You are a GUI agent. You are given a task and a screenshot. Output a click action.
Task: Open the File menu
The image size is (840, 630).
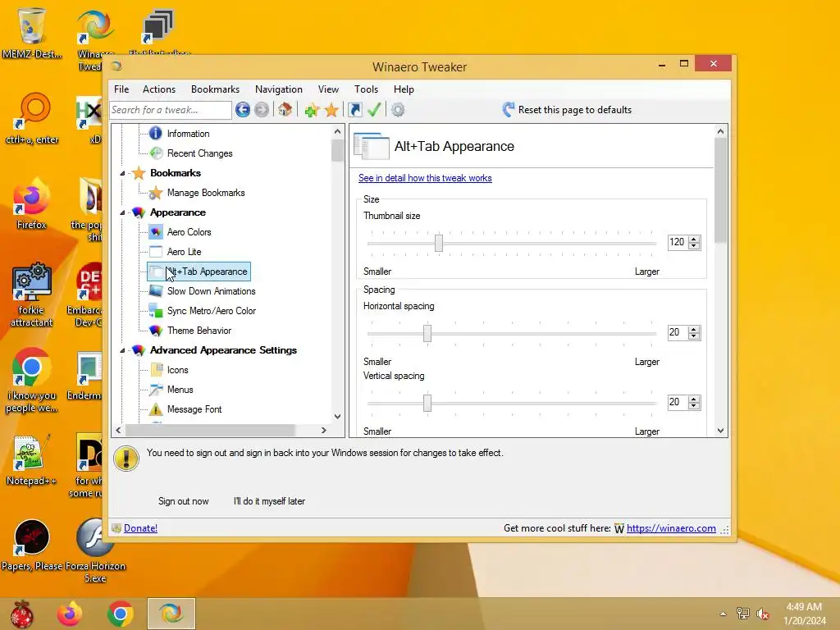click(121, 89)
